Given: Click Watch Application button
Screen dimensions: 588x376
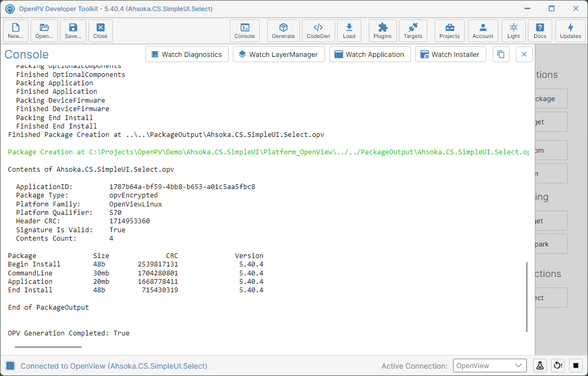Looking at the screenshot, I should coord(370,54).
